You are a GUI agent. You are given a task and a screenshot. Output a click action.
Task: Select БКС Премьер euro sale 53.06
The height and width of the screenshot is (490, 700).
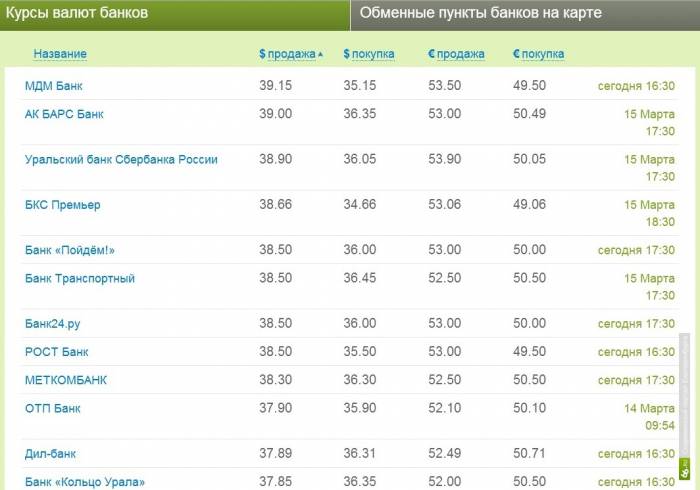click(x=445, y=204)
